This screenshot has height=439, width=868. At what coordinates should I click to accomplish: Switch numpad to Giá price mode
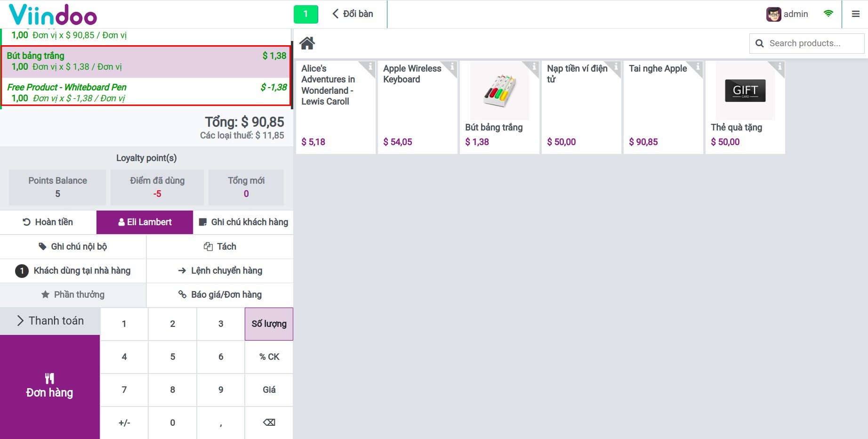[269, 390]
